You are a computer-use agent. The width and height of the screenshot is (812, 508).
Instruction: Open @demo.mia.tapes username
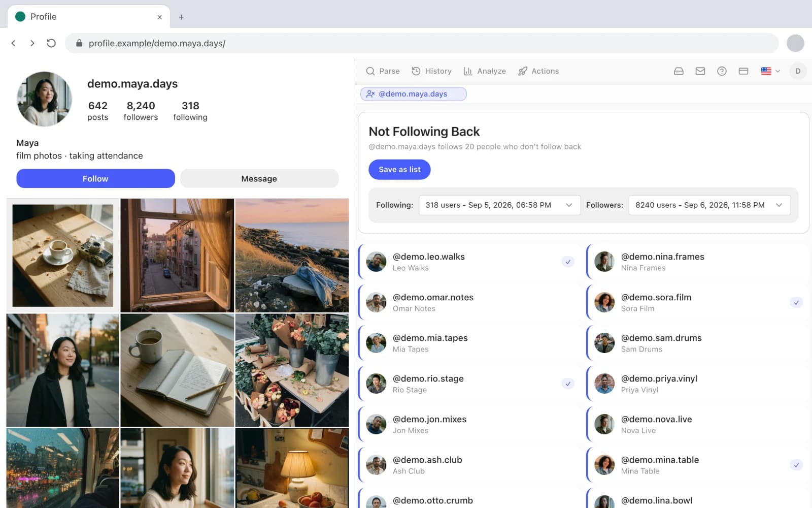430,338
